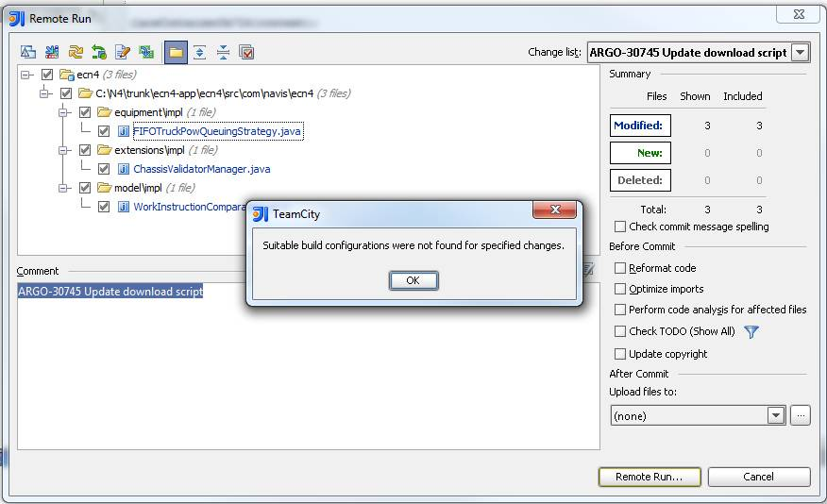Enable the Optimize imports checkbox
Screen dimensions: 827x504
[x=620, y=289]
